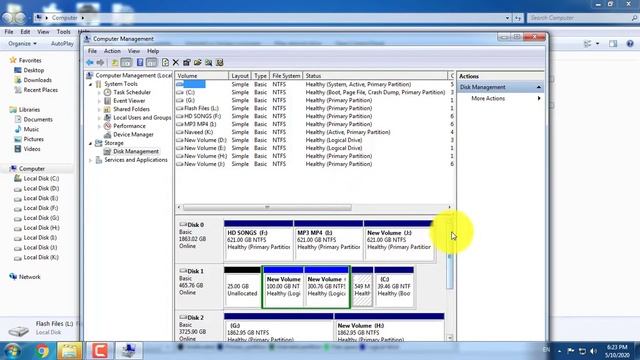This screenshot has width=640, height=360.
Task: Open File Explorer from the taskbar
Action: (x=69, y=351)
